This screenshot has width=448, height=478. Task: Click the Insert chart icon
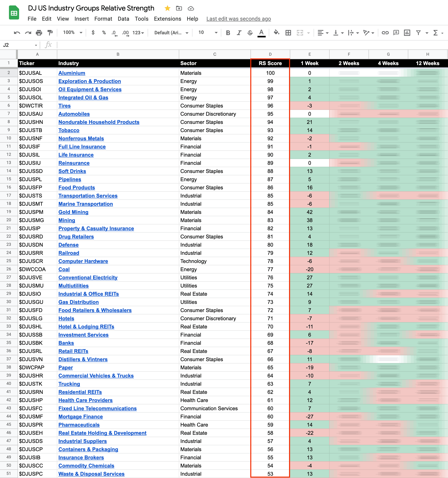[x=407, y=33]
